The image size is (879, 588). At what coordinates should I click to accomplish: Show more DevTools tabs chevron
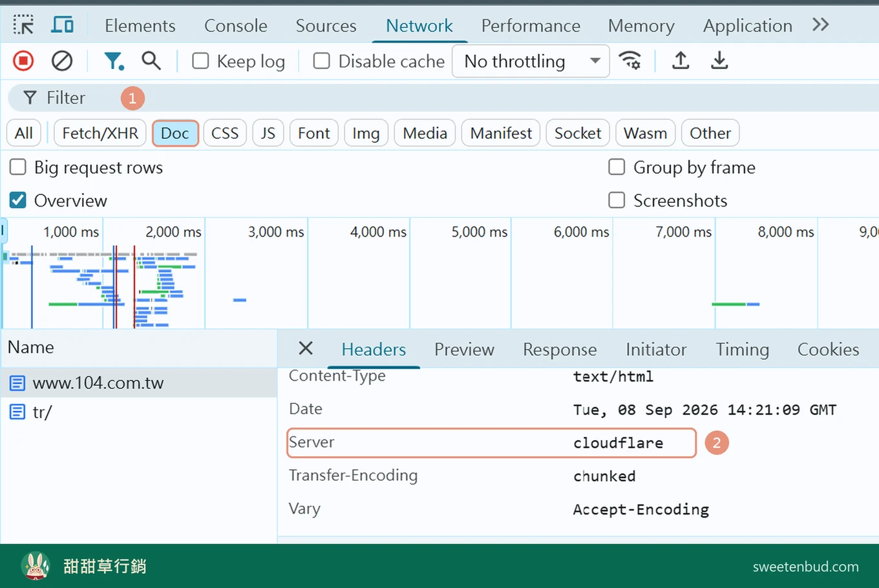pyautogui.click(x=821, y=25)
